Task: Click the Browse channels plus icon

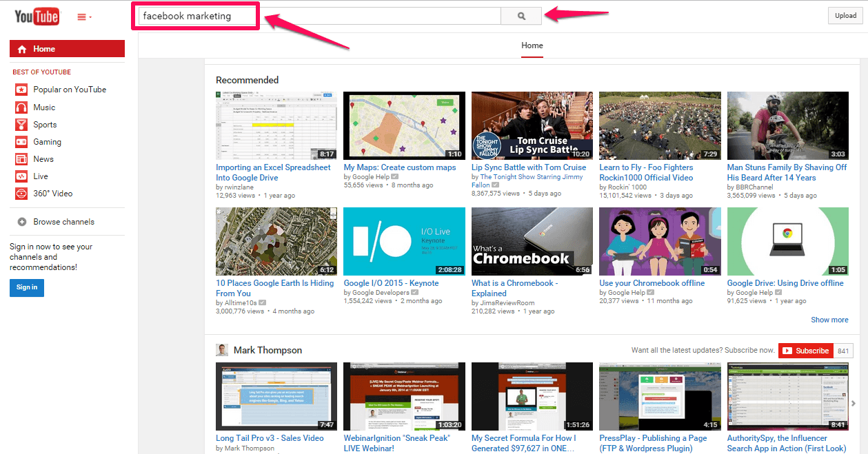Action: (22, 222)
